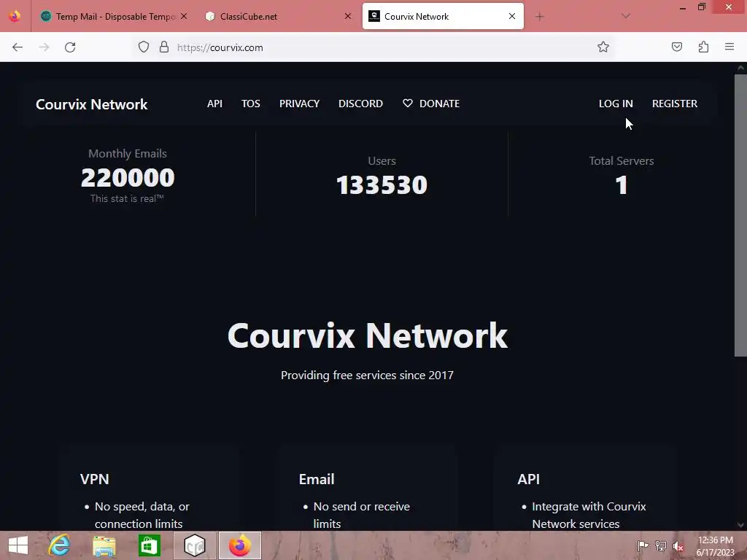Click the Firefox View icon
This screenshot has width=747, height=560.
click(x=15, y=16)
